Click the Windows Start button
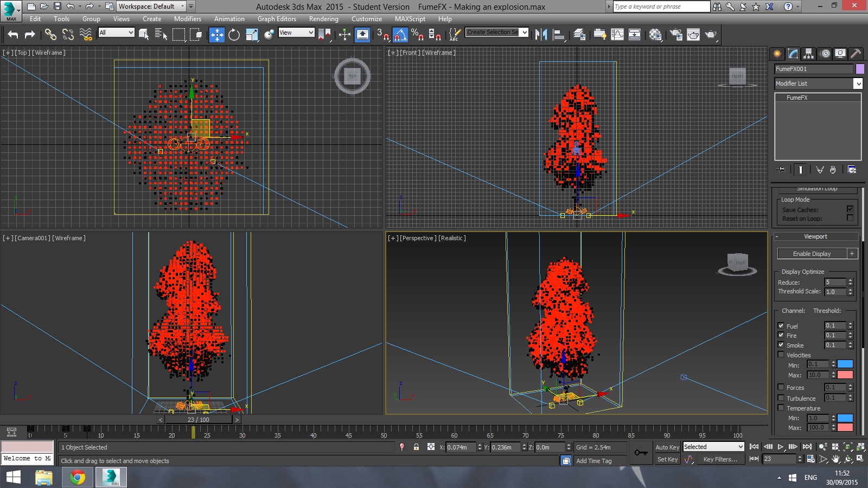This screenshot has height=488, width=868. 13,478
